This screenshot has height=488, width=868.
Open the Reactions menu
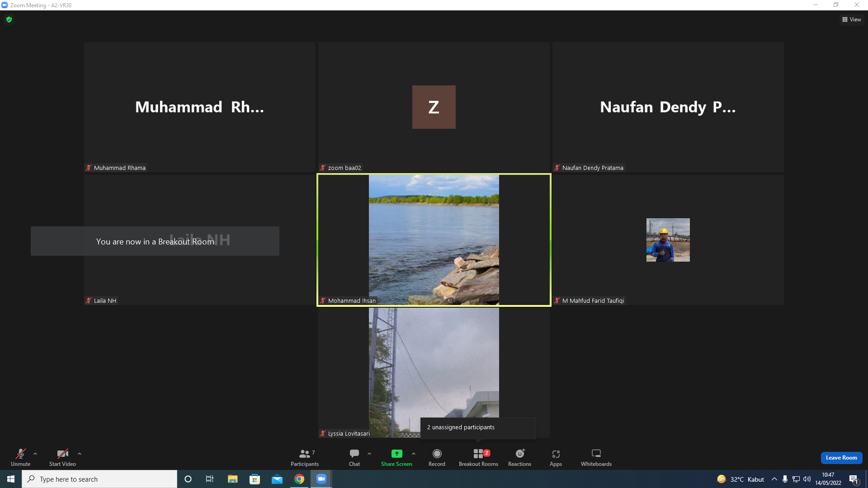[x=520, y=457]
